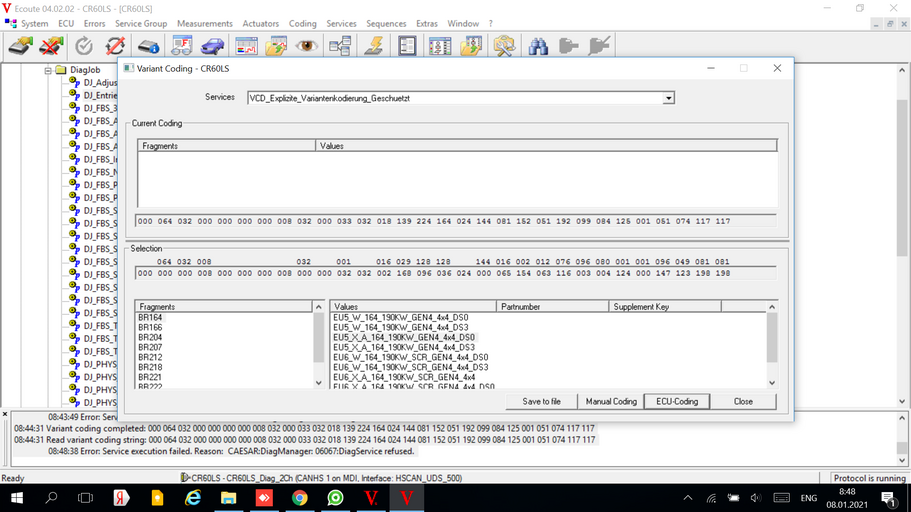Image resolution: width=911 pixels, height=512 pixels.
Task: Select the DJ_Adjus tree item
Action: (100, 83)
